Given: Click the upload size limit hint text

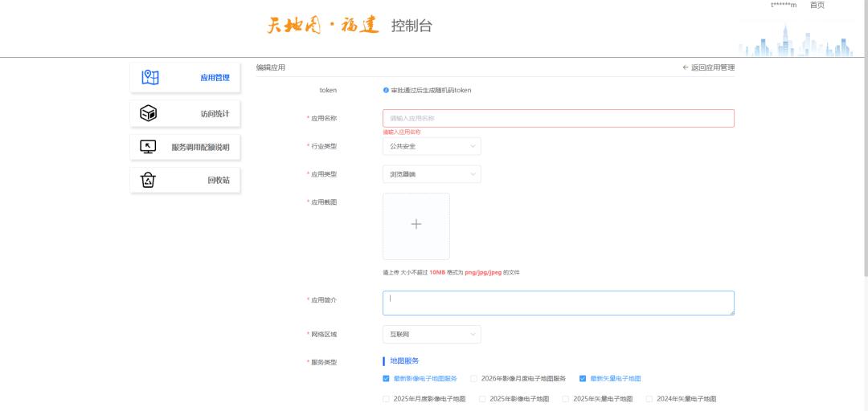Looking at the screenshot, I should 451,273.
